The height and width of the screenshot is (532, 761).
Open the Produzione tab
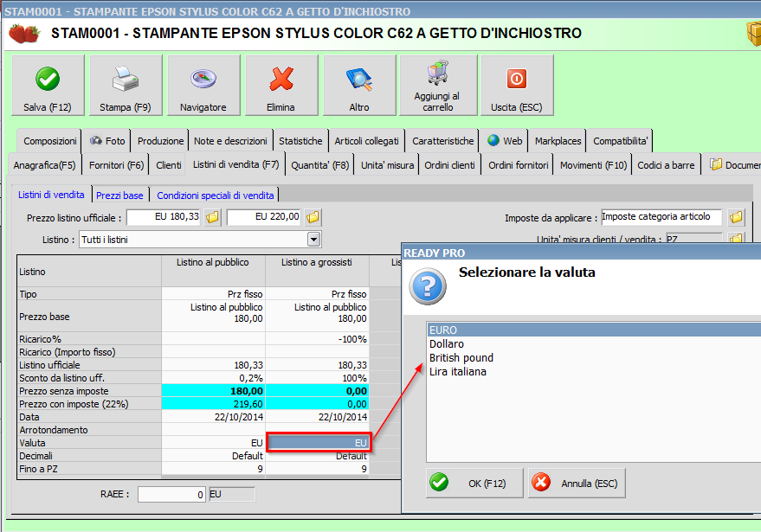click(x=160, y=141)
